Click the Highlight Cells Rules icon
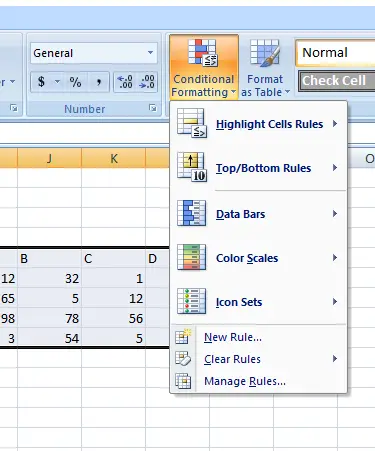The height and width of the screenshot is (451, 375). point(192,123)
